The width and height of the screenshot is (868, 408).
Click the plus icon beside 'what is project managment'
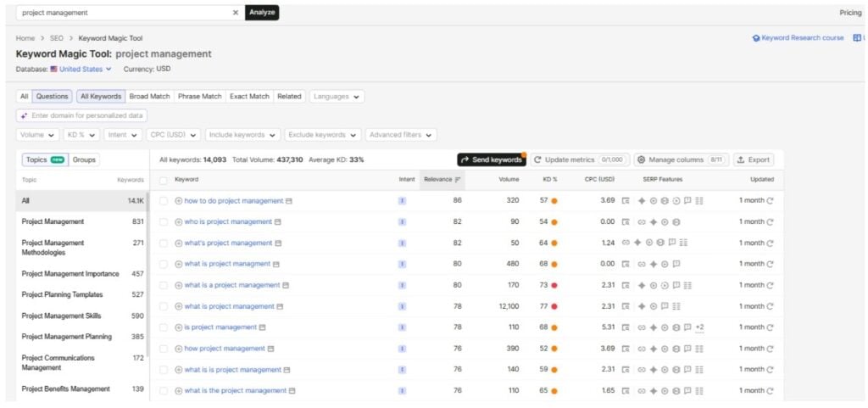178,264
